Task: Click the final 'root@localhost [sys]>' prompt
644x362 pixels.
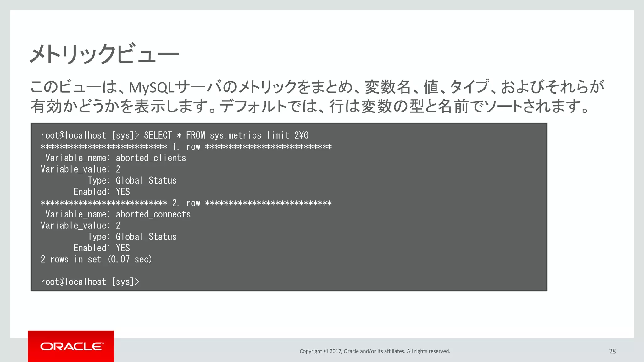Action: (x=90, y=282)
